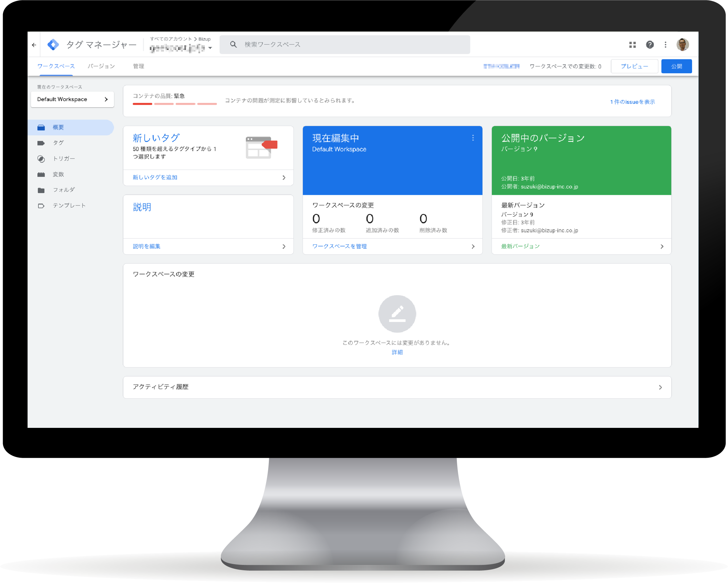
Task: Click the プレビュー button
Action: [634, 66]
